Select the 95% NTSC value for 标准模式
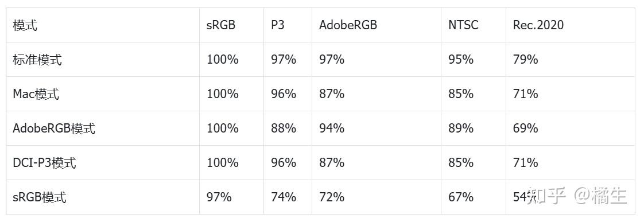 click(x=461, y=60)
